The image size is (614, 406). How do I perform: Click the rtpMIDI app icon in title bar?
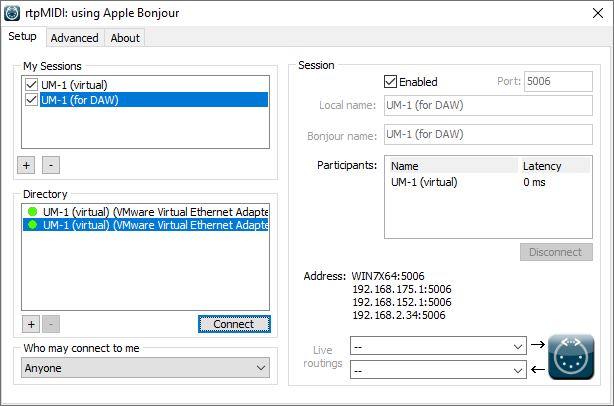[x=12, y=13]
